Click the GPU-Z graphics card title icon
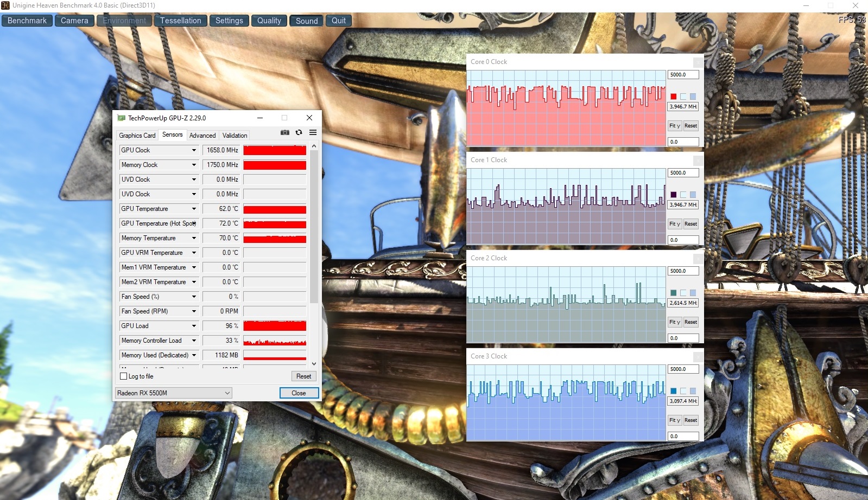Screen dimensions: 868x500 coord(121,118)
